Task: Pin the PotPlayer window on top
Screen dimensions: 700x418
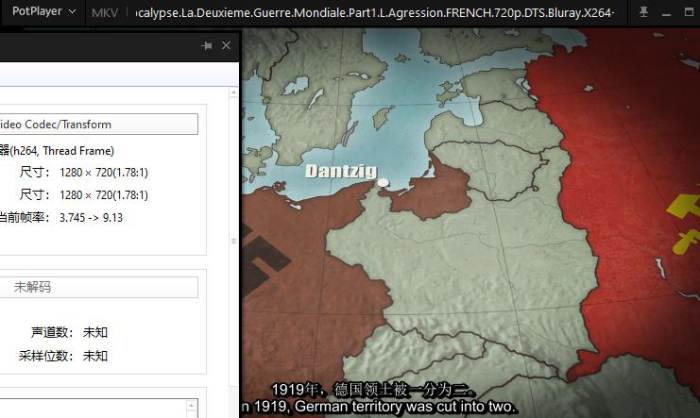Action: point(644,12)
